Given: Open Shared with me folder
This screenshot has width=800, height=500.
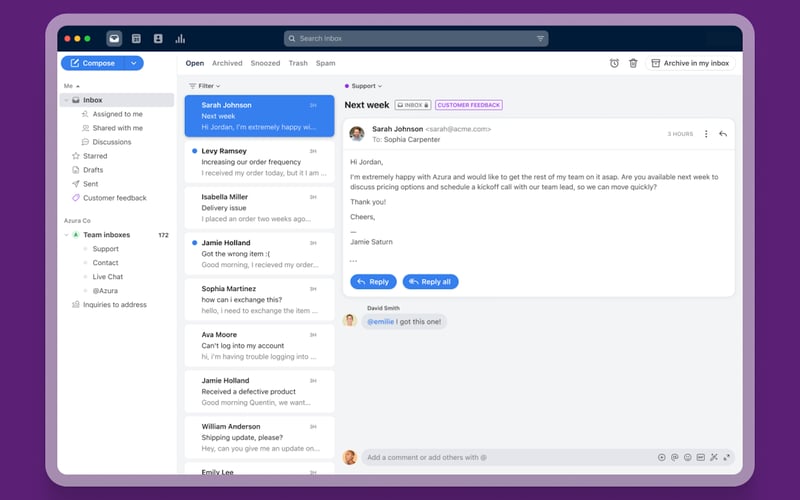Looking at the screenshot, I should click(x=117, y=128).
